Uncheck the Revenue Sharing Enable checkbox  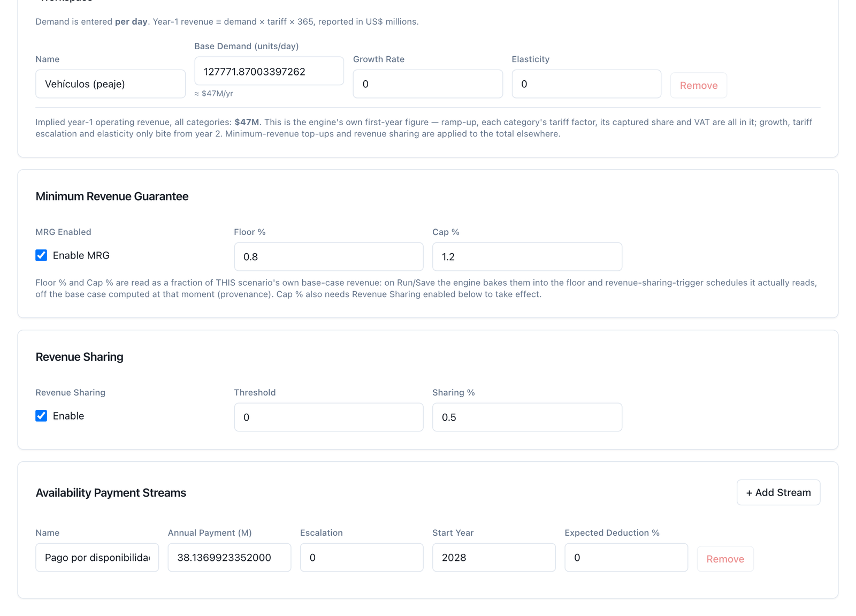41,416
